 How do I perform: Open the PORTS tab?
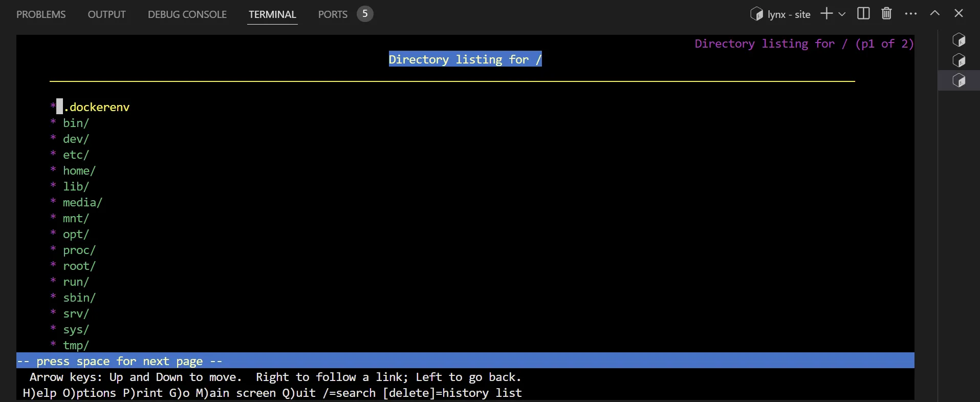pos(333,14)
